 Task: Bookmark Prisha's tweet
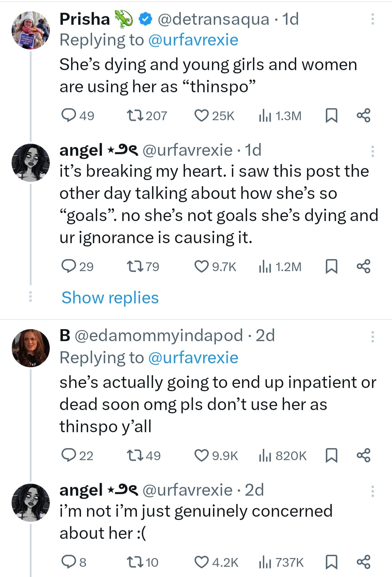(x=331, y=116)
